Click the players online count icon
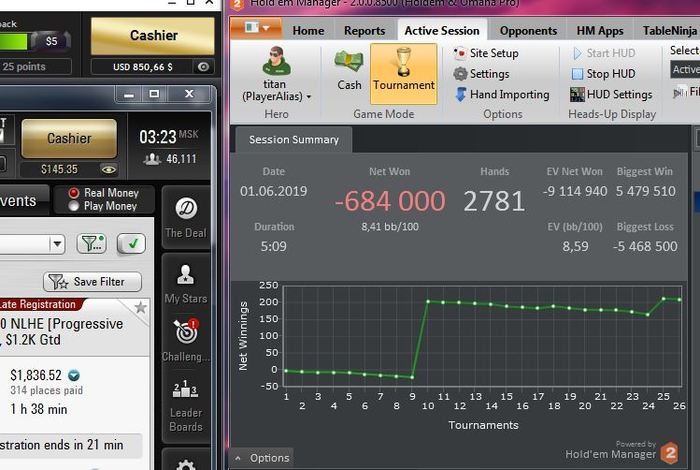This screenshot has width=700, height=470. [152, 159]
